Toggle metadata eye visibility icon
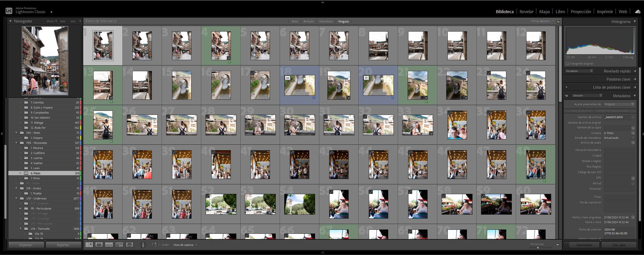 pos(567,96)
